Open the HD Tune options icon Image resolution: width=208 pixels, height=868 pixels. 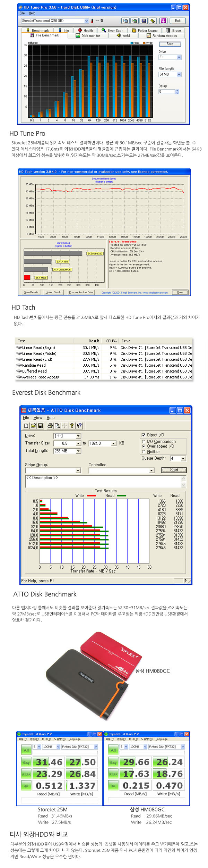[153, 21]
